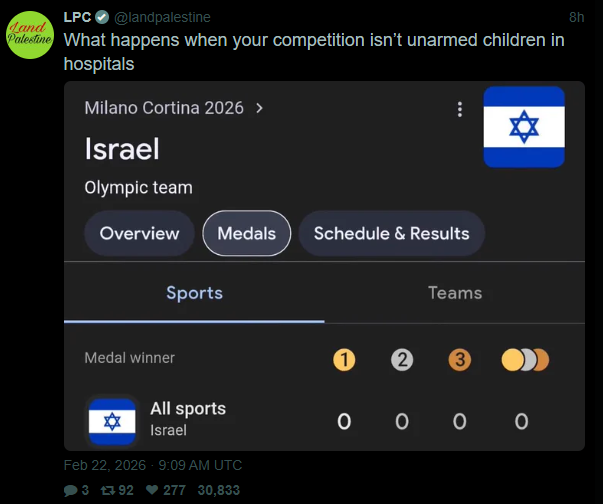Viewport: 603px width, 504px height.
Task: Open the three-dot options menu
Action: click(x=459, y=109)
